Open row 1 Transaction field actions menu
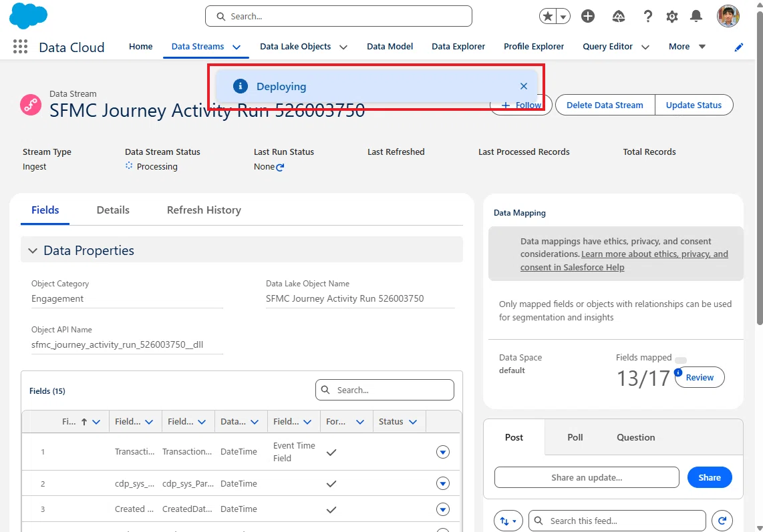 [443, 453]
